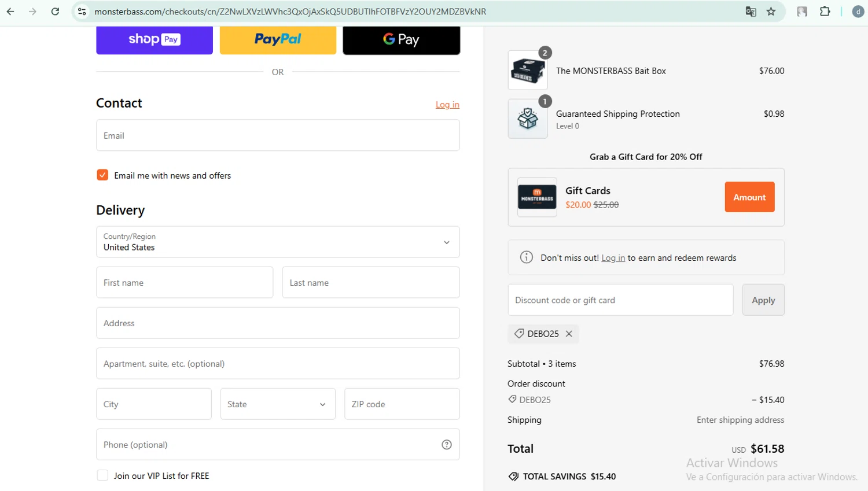Apply the discount code
This screenshot has width=868, height=491.
click(x=763, y=300)
